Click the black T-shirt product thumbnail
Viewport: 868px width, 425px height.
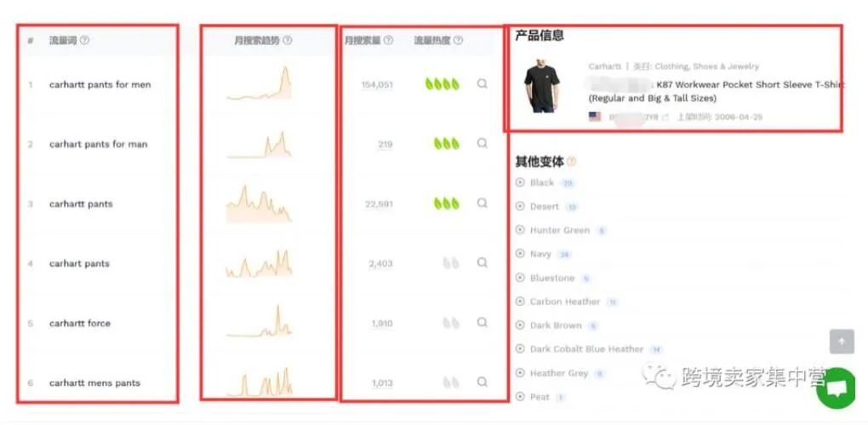[541, 86]
